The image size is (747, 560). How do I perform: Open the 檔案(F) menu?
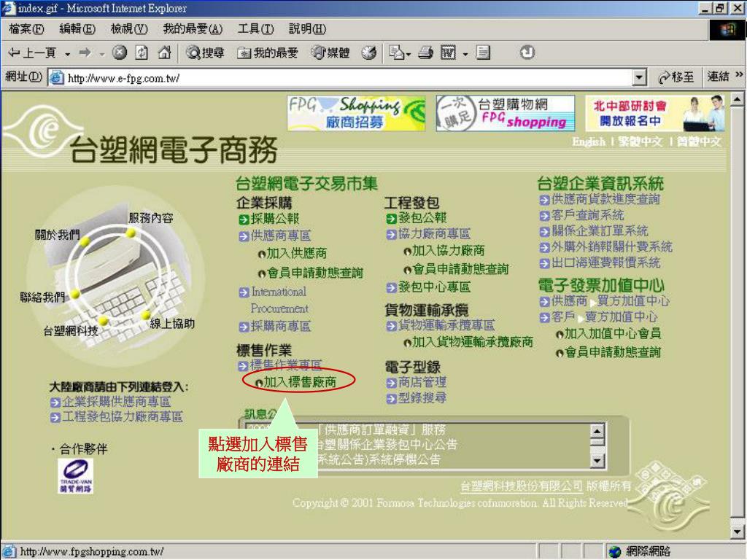26,29
